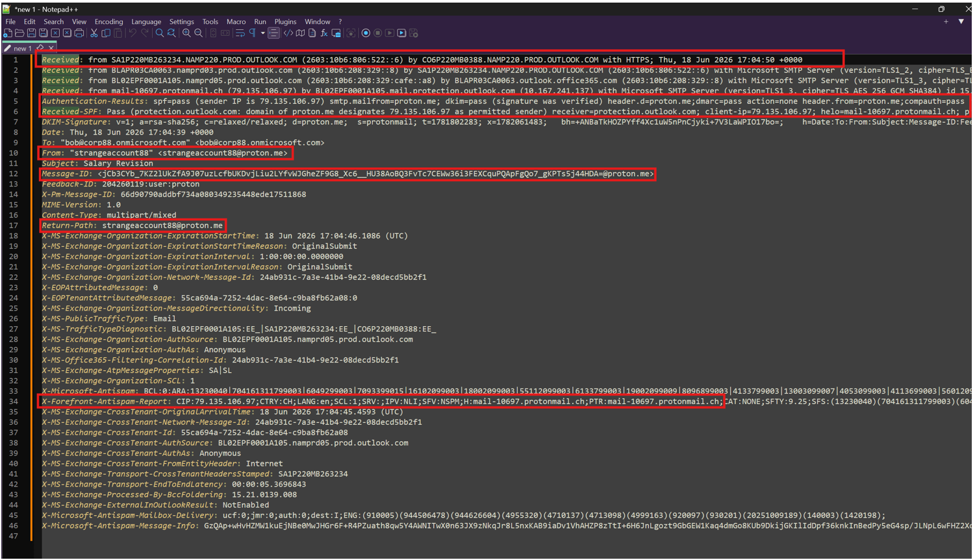Open the Tools menu
The image size is (975, 560).
tap(210, 21)
